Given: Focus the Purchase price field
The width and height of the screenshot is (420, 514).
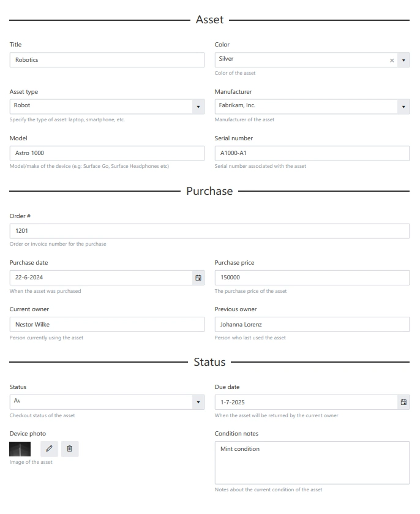Looking at the screenshot, I should coord(312,278).
